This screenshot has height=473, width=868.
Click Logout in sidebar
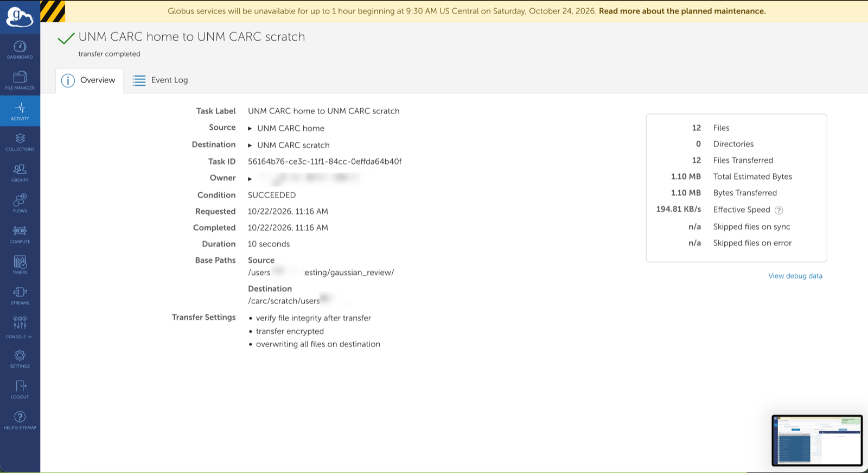[x=20, y=390]
